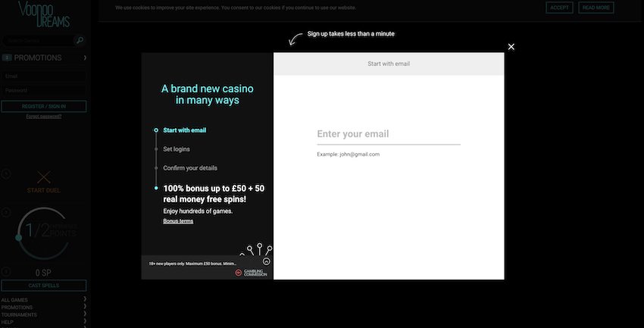Viewport: 644px width, 328px height.
Task: Open the bottom PROMOTIONS menu item
Action: (17, 307)
